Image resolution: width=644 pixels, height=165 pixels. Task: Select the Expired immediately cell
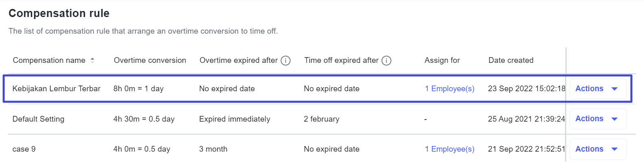point(235,119)
